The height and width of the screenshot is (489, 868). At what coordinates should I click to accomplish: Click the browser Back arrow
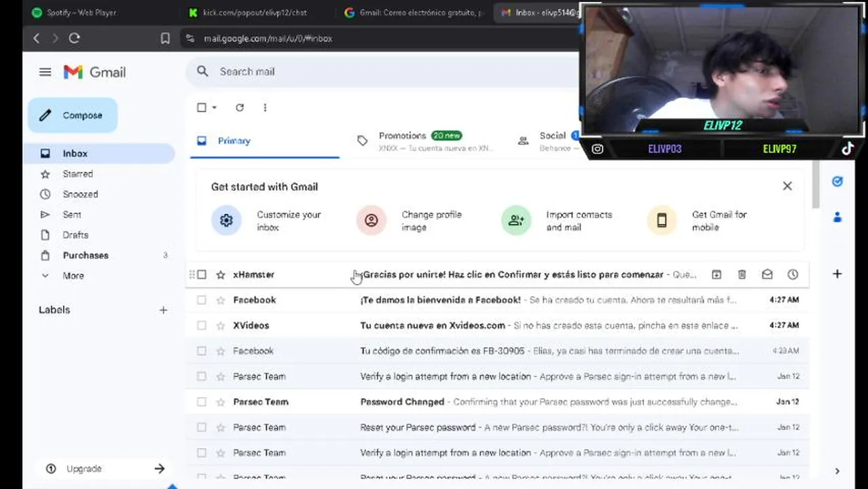pos(37,39)
